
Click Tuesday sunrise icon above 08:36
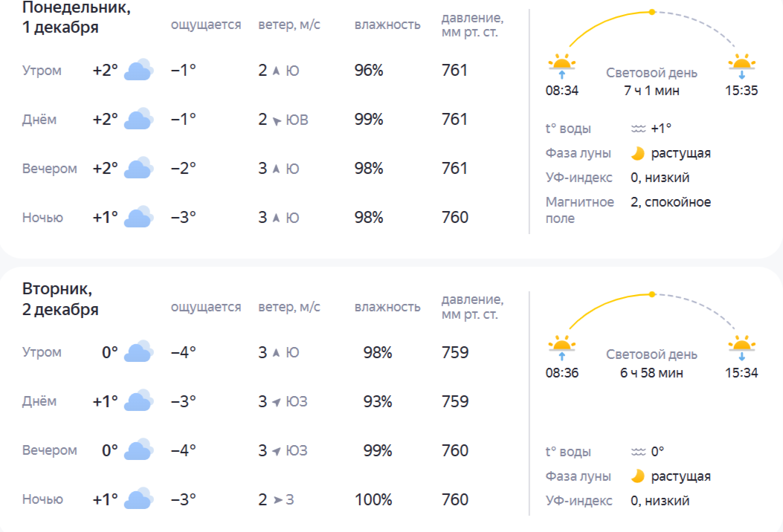pos(561,347)
